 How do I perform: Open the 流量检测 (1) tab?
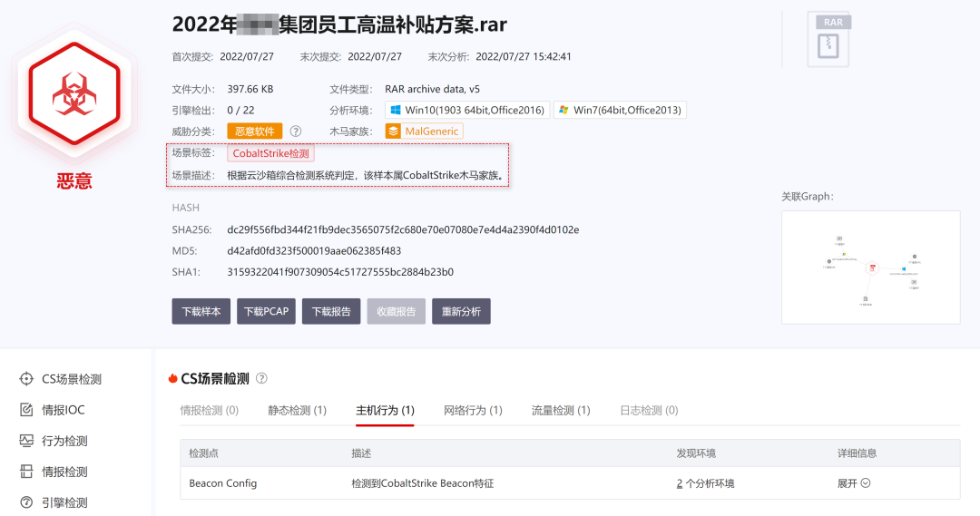(561, 411)
